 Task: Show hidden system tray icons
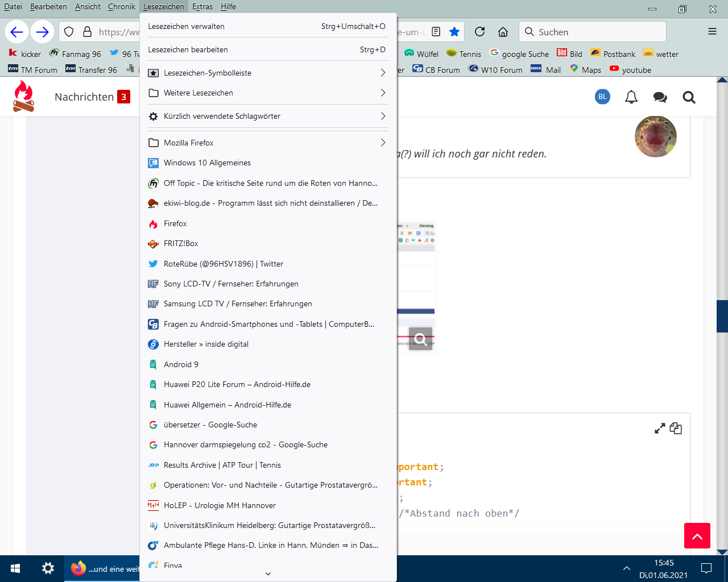pos(627,568)
